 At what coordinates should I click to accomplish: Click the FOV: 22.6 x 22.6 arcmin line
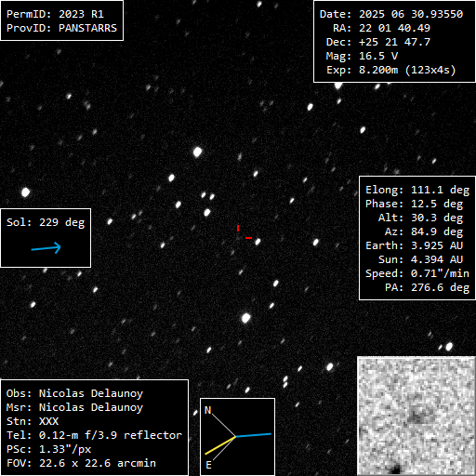(81, 463)
